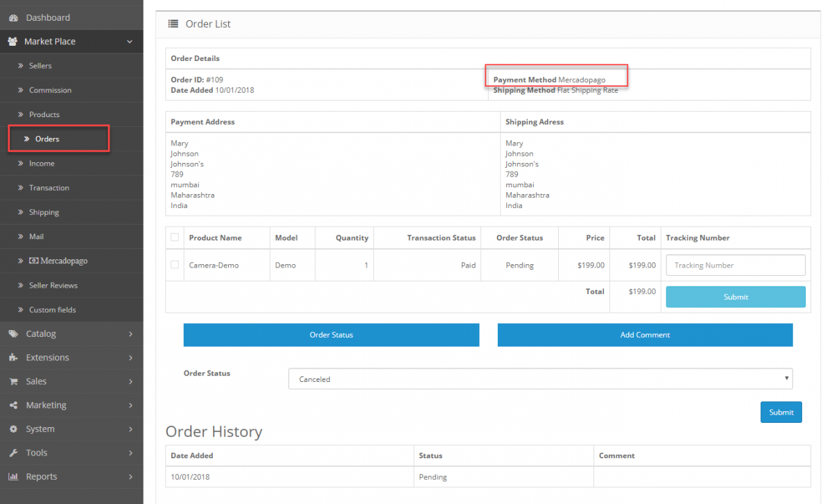
Task: Expand the Catalog menu chevron
Action: pyautogui.click(x=130, y=334)
